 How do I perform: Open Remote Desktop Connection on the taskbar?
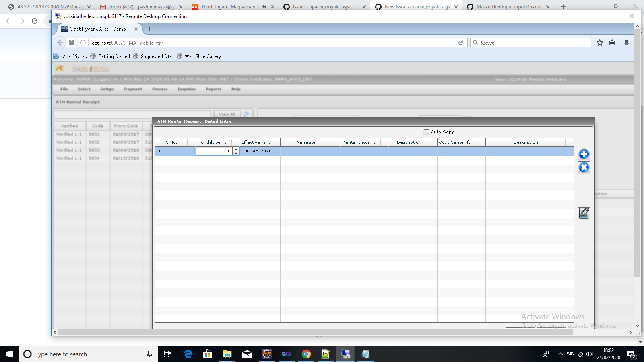(346, 354)
